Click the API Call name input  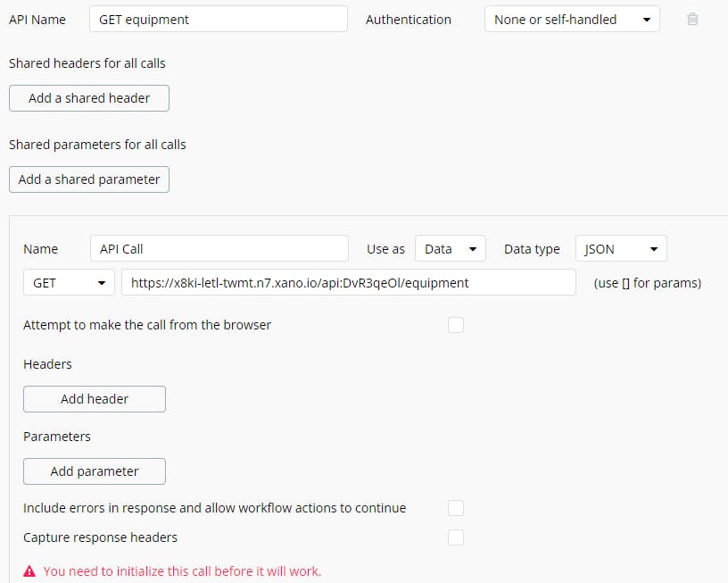click(x=219, y=249)
